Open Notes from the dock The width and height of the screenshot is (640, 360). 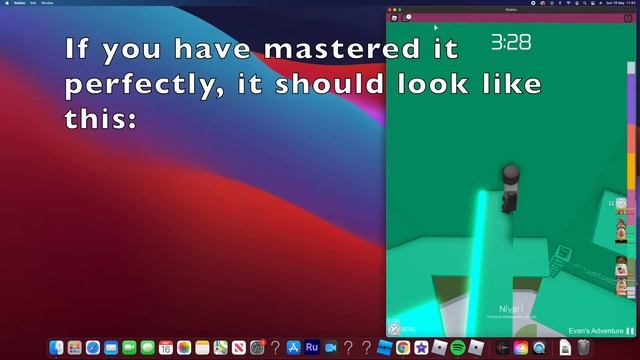pyautogui.click(x=202, y=348)
